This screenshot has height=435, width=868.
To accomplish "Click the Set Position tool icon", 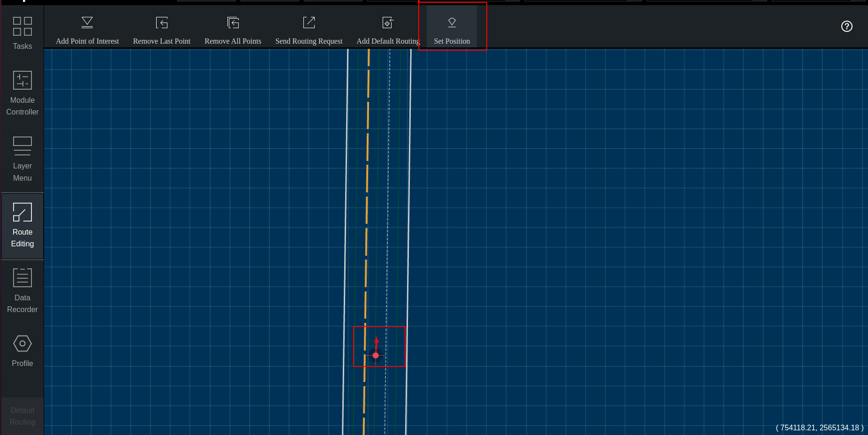I will tap(452, 22).
